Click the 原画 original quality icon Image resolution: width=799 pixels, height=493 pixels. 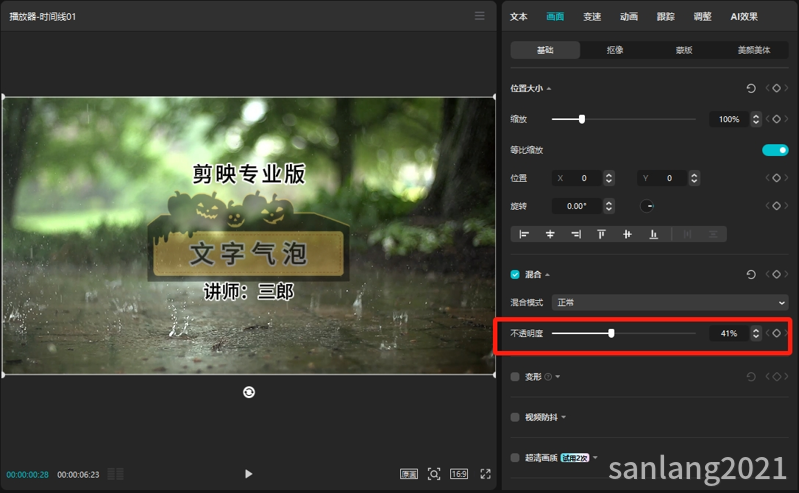click(x=409, y=474)
